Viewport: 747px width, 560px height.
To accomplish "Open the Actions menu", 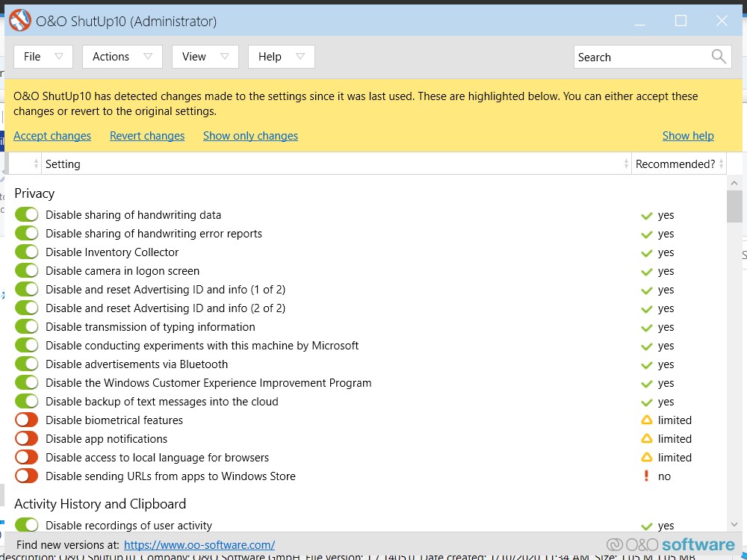I will (x=123, y=57).
